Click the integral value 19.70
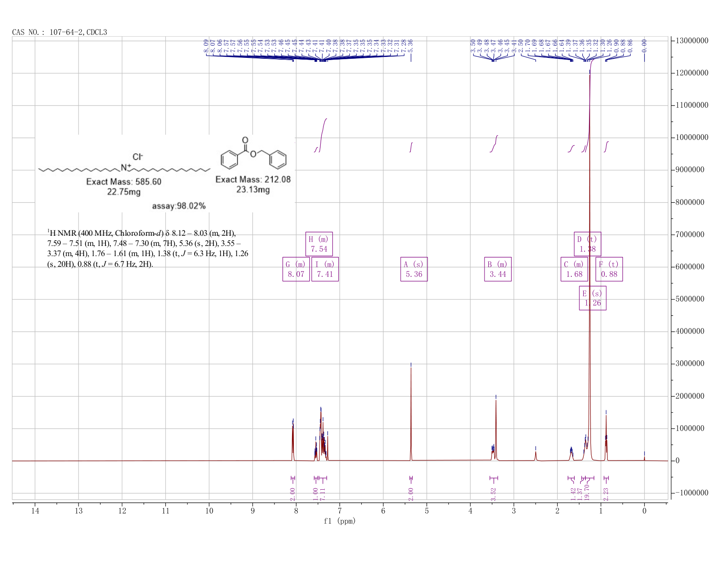The width and height of the screenshot is (728, 563). pos(587,492)
